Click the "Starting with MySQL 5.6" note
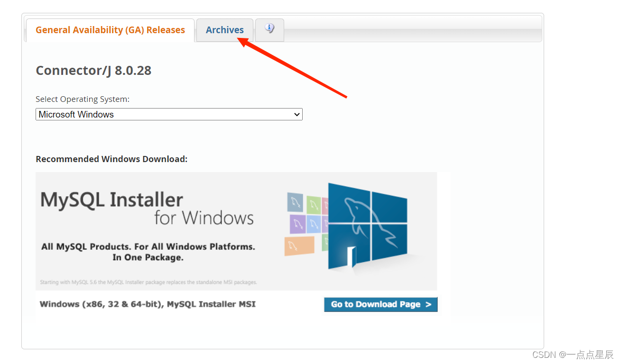This screenshot has width=621, height=364. pos(148,282)
